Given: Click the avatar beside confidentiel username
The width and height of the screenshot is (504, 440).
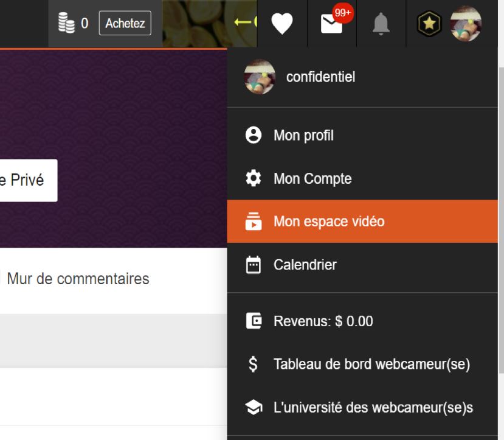Looking at the screenshot, I should point(260,77).
